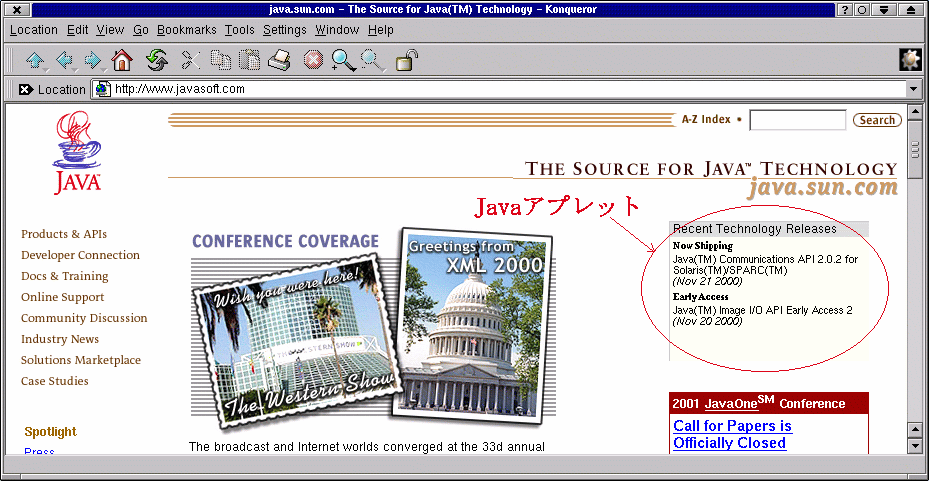
Task: Click the page search text field
Action: 797,120
